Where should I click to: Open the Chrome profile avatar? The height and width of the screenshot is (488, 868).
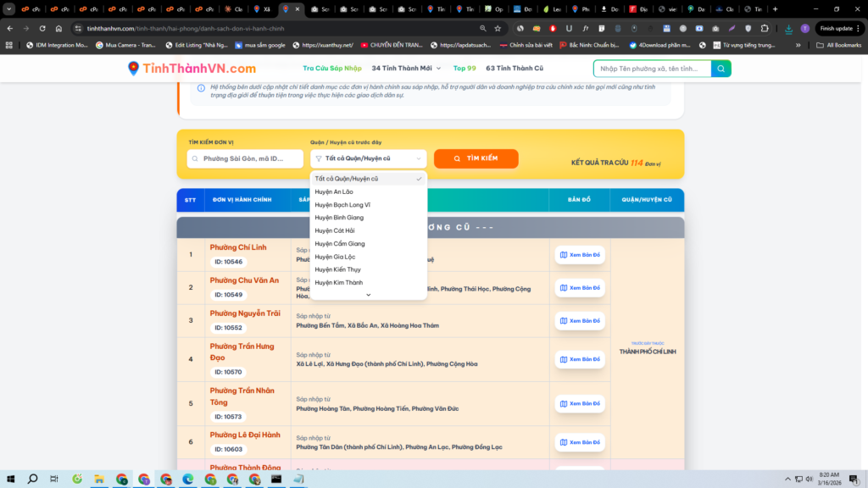tap(804, 28)
